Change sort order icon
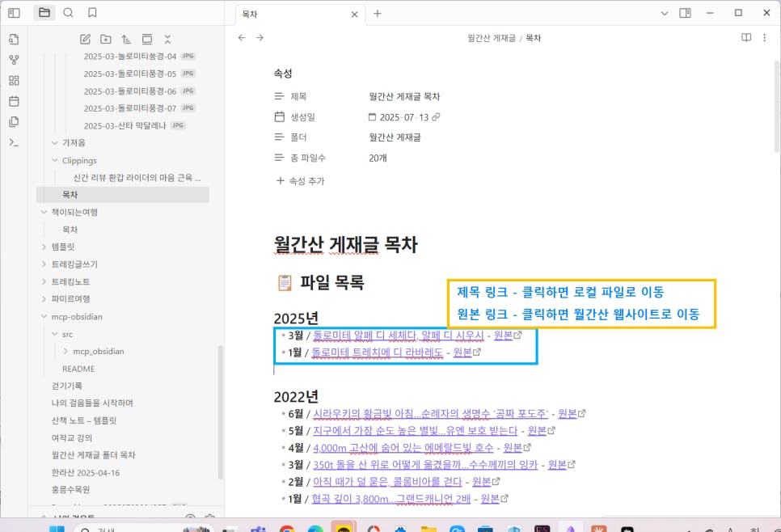781x532 pixels. 126,40
